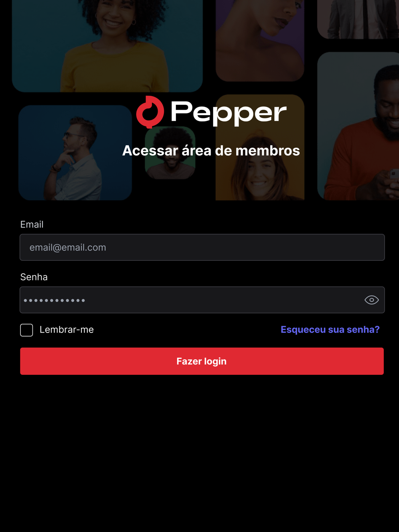Select the man in red sweater photo
The width and height of the screenshot is (399, 532).
pos(358,126)
